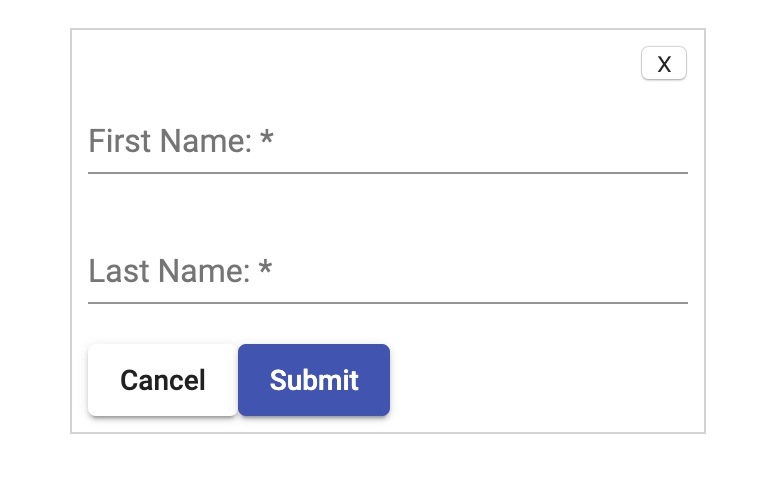Image resolution: width=772 pixels, height=492 pixels.
Task: Dismiss the form using the X icon
Action: pyautogui.click(x=664, y=64)
